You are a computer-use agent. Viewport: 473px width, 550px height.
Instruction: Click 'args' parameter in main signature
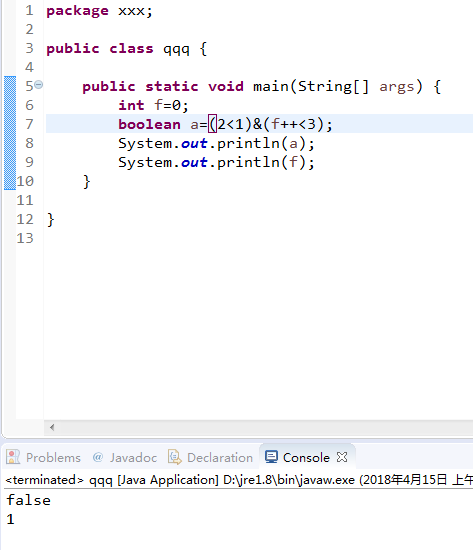coord(397,87)
